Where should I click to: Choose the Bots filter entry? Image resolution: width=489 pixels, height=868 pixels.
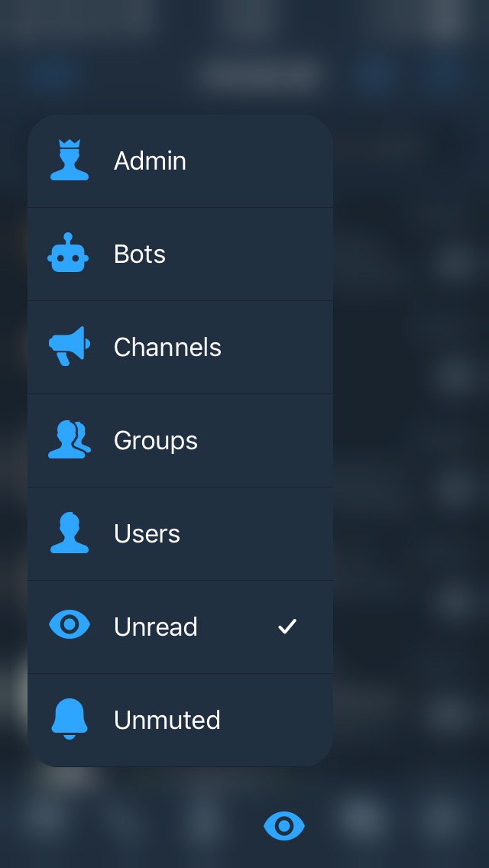point(180,254)
